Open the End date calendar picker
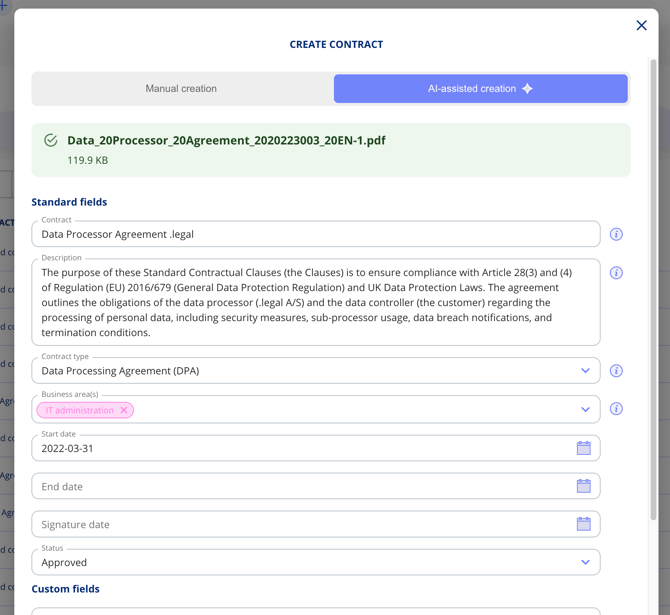 (583, 486)
